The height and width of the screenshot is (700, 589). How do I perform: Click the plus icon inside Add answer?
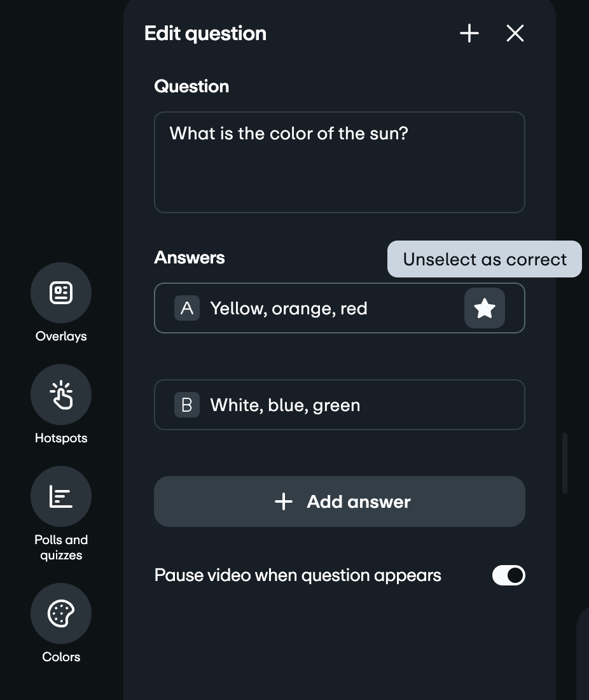(x=284, y=501)
